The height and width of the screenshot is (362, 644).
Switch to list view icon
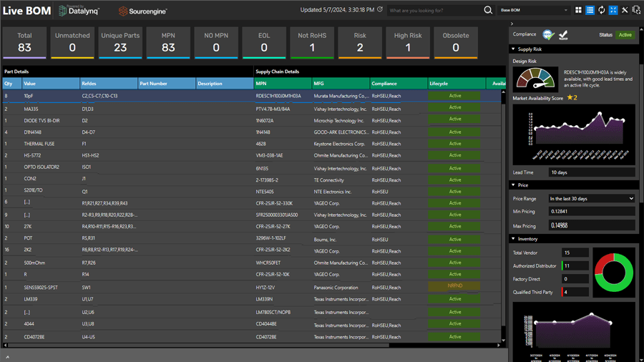(590, 10)
